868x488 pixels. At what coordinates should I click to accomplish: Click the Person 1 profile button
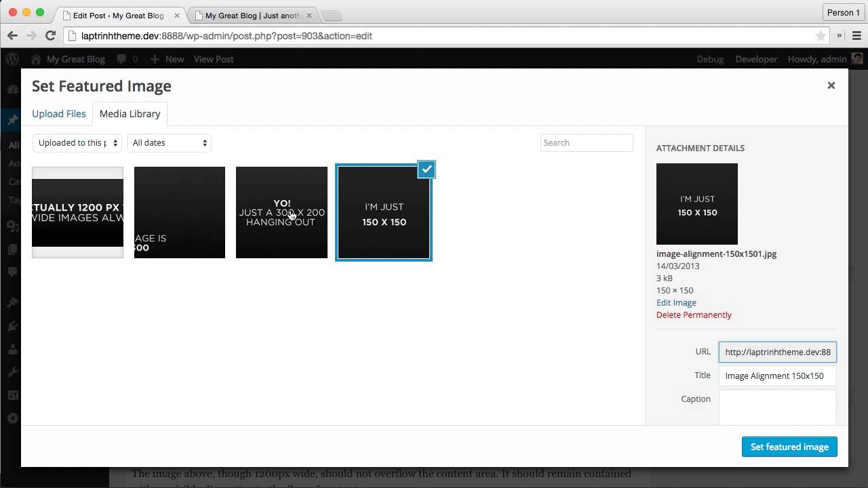(x=843, y=12)
